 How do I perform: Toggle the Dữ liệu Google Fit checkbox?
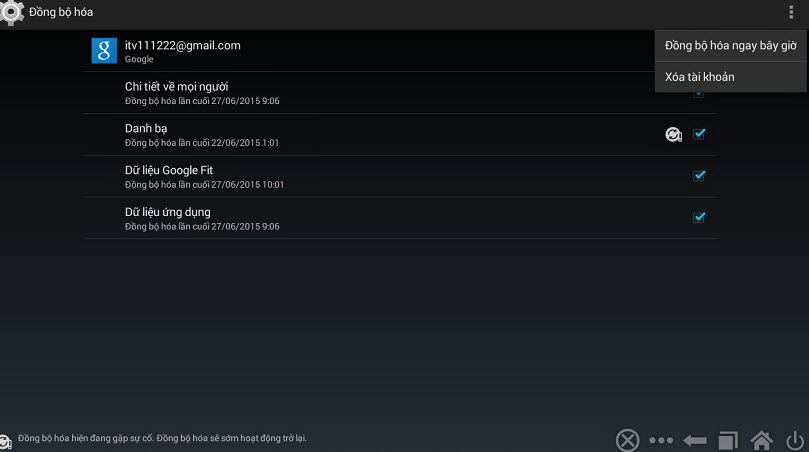point(699,175)
